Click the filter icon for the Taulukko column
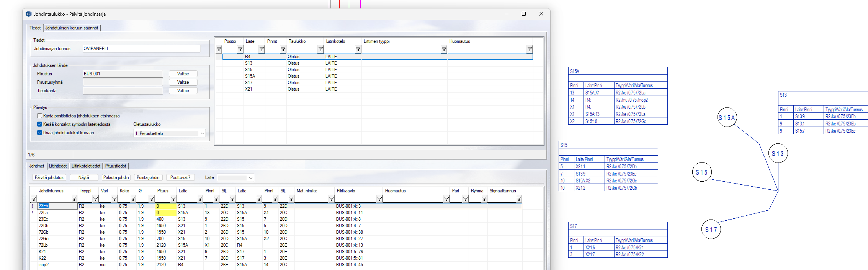868x270 pixels. click(320, 49)
